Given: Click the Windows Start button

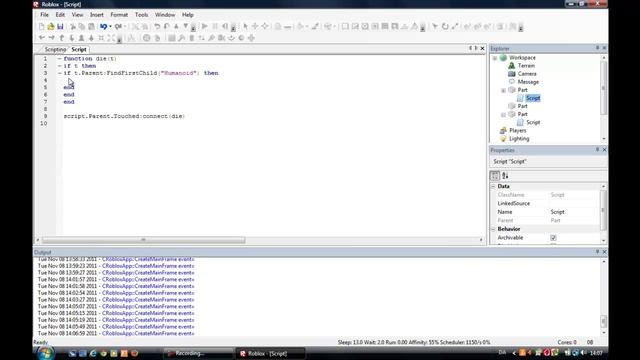Looking at the screenshot, I should pos(45,353).
